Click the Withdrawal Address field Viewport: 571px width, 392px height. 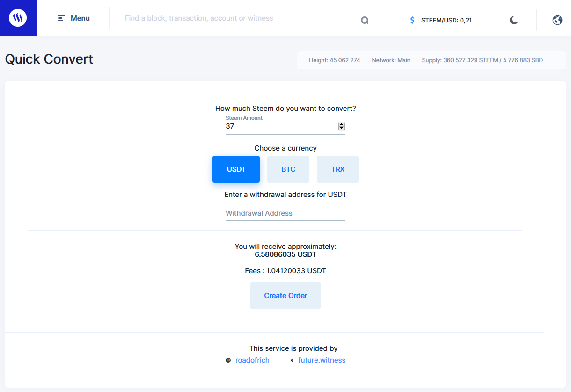coord(285,213)
